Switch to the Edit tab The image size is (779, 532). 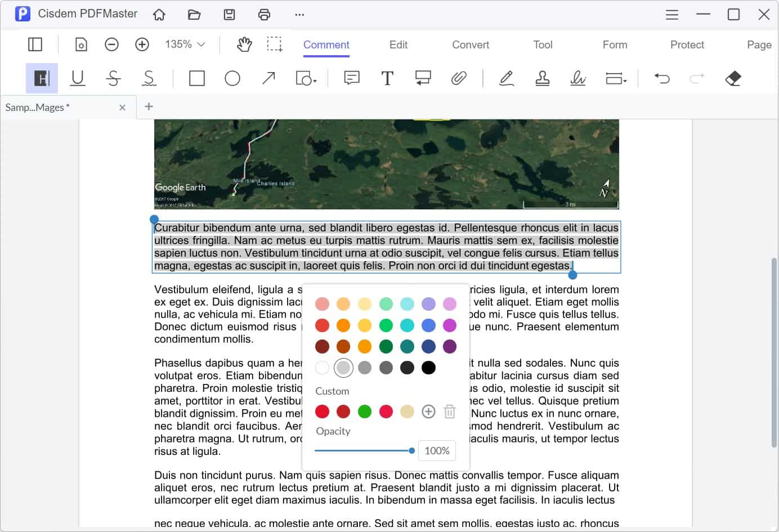[x=398, y=44]
